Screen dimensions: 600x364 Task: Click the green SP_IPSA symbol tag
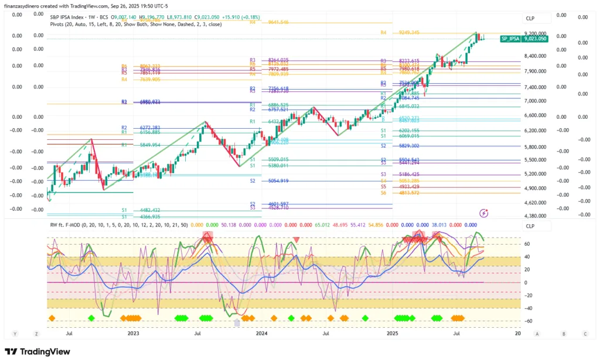coord(509,39)
